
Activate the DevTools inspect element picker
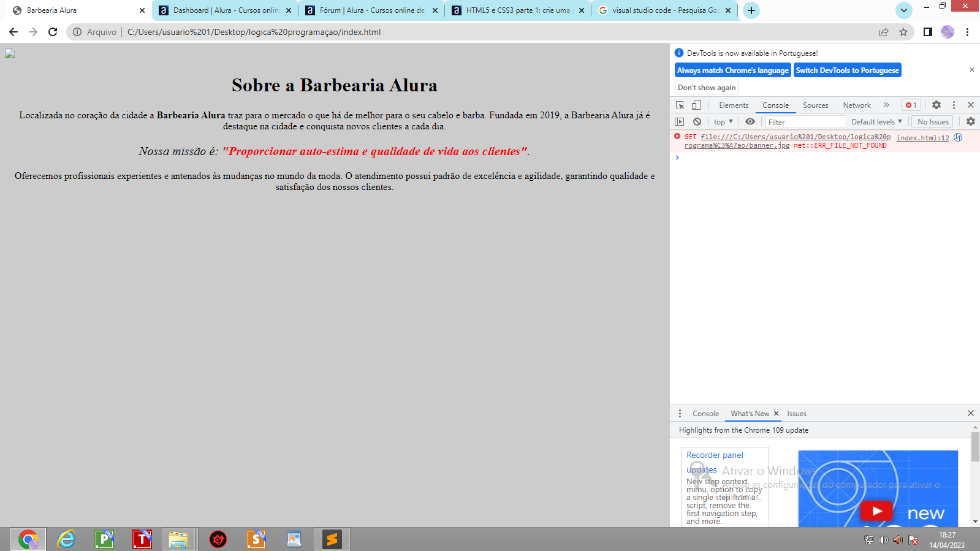click(680, 105)
